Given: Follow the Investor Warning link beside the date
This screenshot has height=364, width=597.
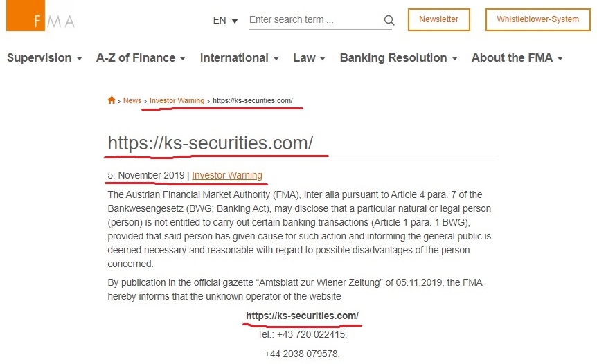Looking at the screenshot, I should click(x=227, y=175).
